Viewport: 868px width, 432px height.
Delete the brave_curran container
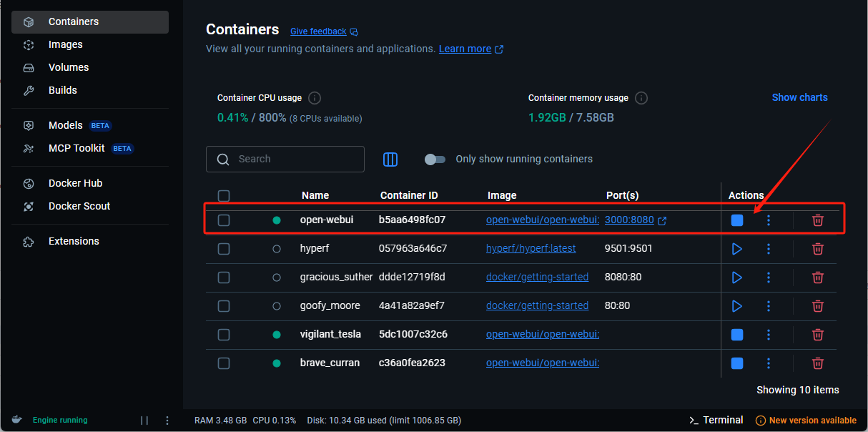pos(818,363)
